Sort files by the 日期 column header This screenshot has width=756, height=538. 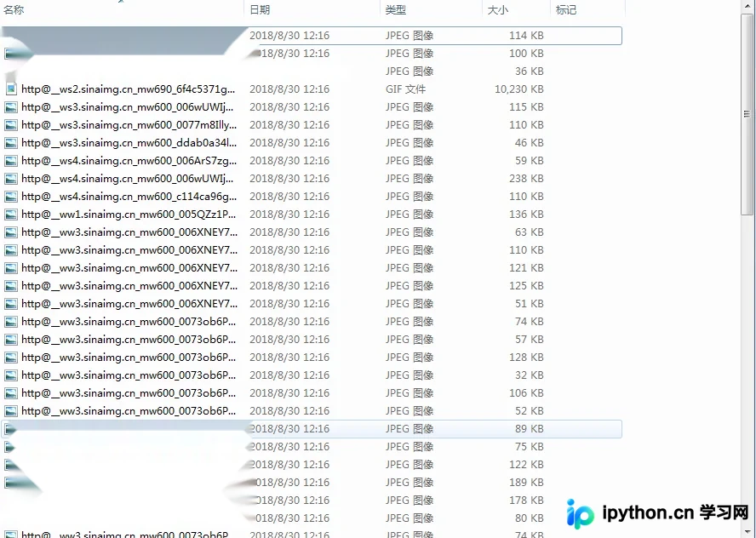312,9
